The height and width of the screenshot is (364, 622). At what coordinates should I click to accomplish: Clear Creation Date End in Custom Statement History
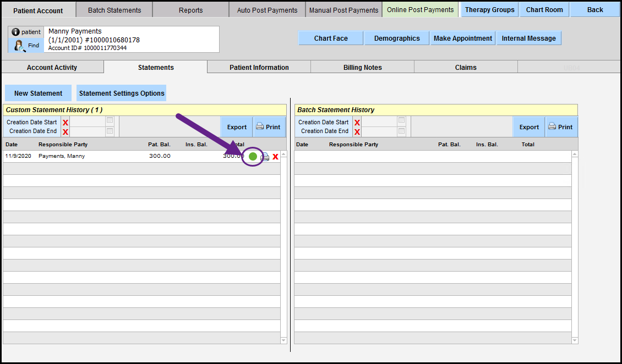66,132
